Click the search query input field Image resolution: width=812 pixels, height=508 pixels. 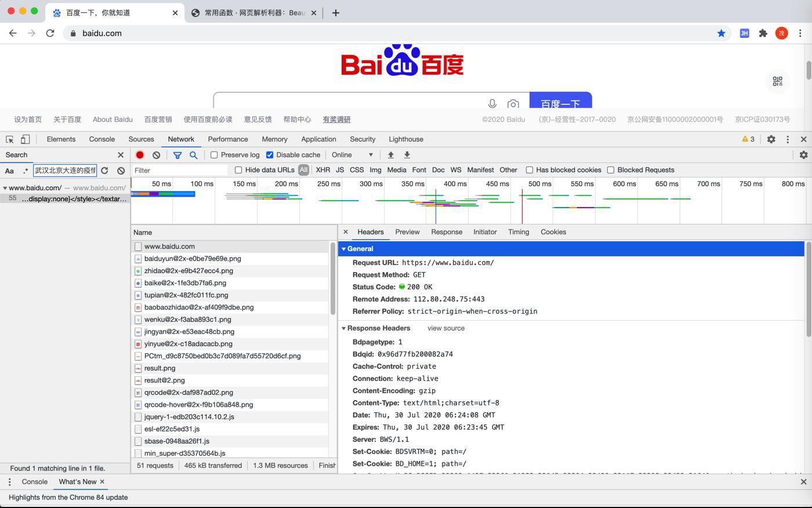65,170
